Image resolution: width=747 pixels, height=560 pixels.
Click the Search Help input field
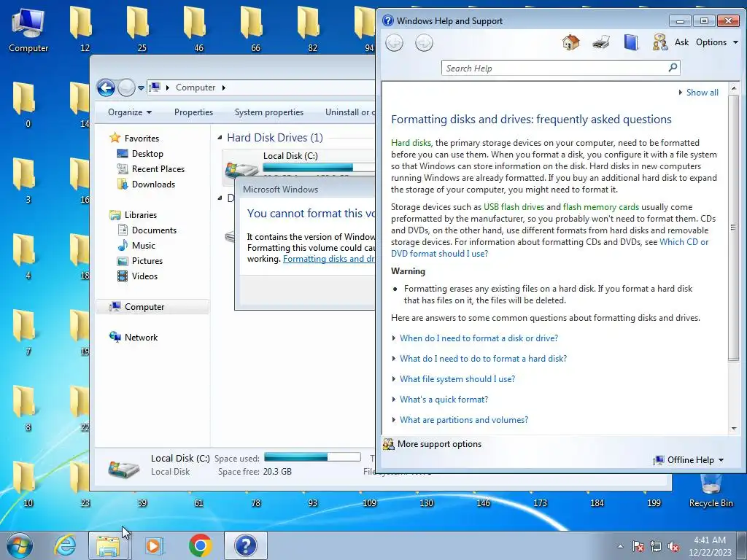[555, 68]
